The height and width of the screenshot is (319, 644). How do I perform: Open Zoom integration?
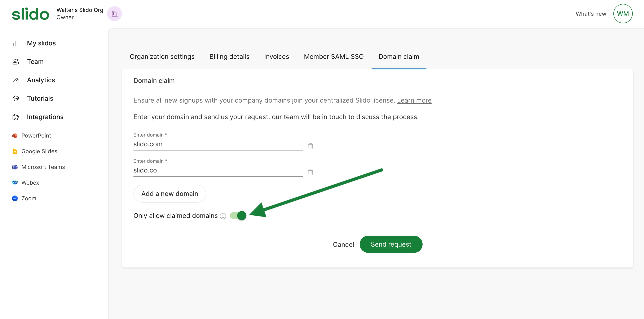[29, 199]
